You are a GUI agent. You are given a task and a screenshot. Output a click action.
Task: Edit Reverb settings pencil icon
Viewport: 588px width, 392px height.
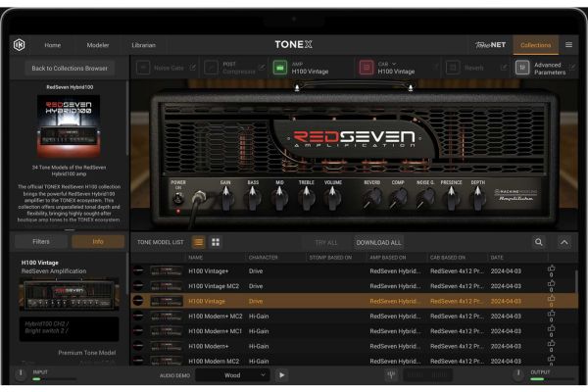click(504, 68)
